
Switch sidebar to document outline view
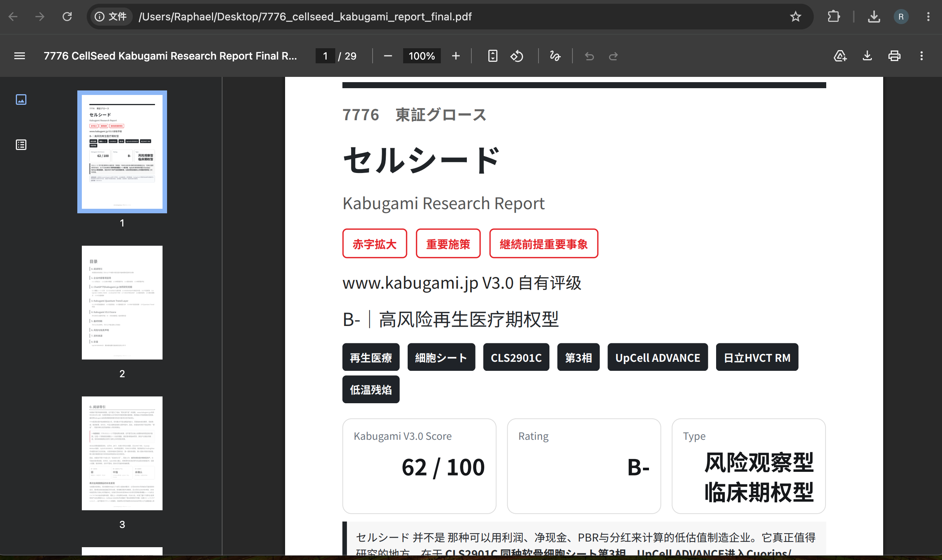(x=21, y=145)
